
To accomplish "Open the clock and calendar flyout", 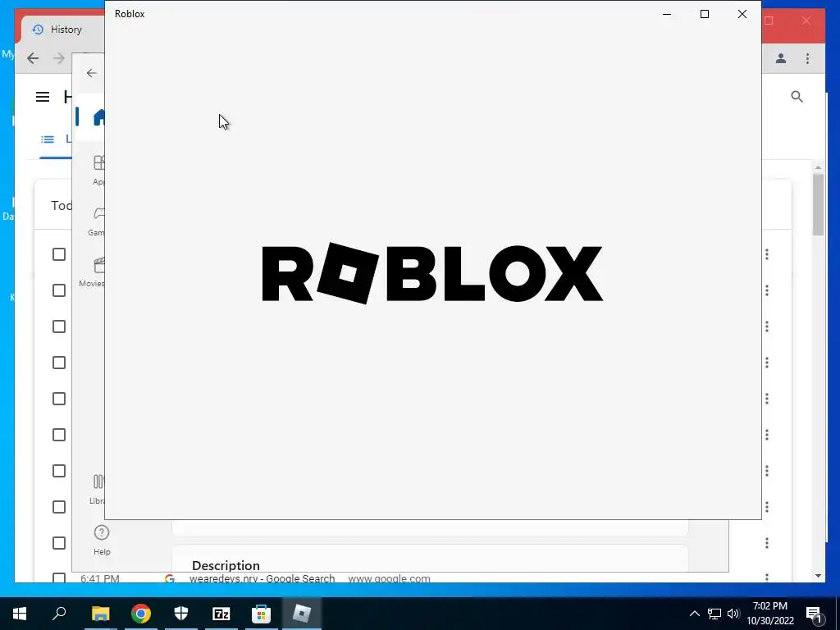I will point(770,614).
